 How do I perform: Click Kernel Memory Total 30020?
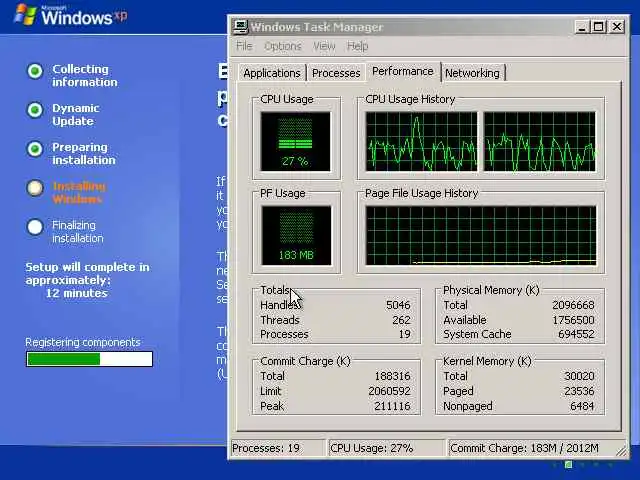[x=579, y=376]
